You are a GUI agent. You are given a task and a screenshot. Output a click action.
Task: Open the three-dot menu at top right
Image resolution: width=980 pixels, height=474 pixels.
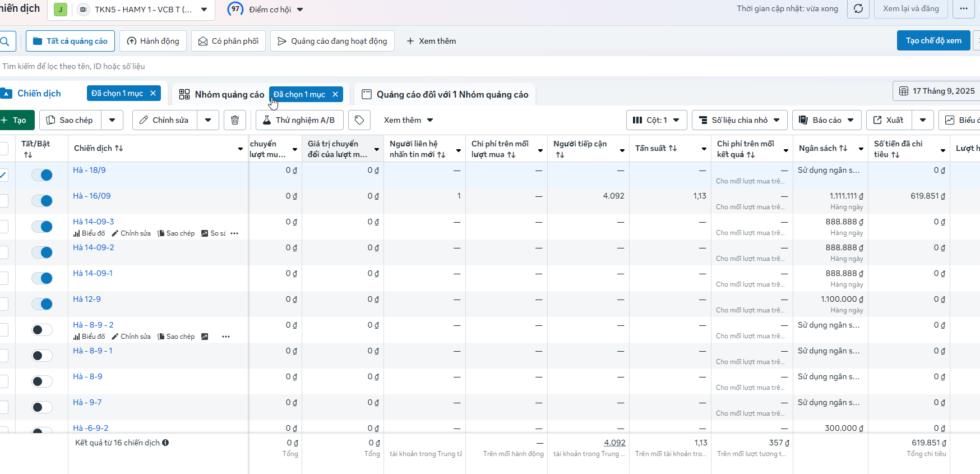click(x=964, y=9)
